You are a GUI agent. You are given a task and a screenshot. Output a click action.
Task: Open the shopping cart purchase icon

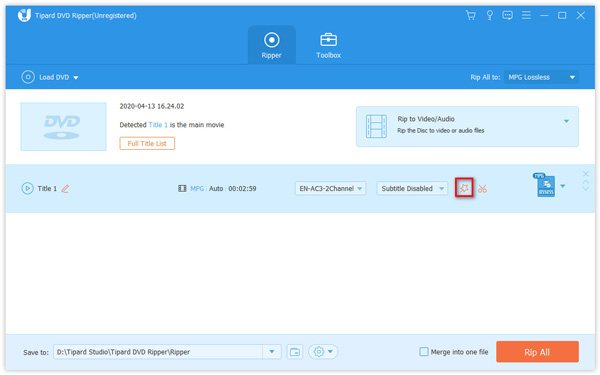tap(470, 15)
